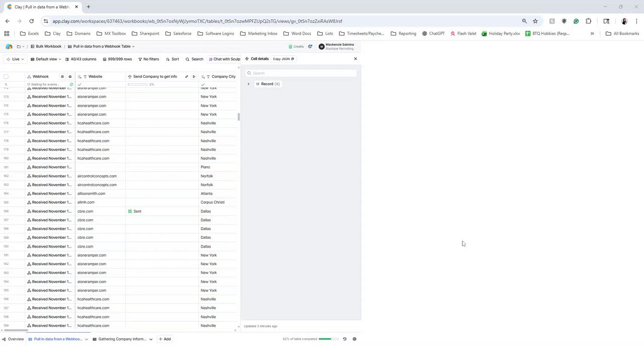644x346 pixels.
Task: Select the Corpus Christi city cell
Action: coord(218,202)
